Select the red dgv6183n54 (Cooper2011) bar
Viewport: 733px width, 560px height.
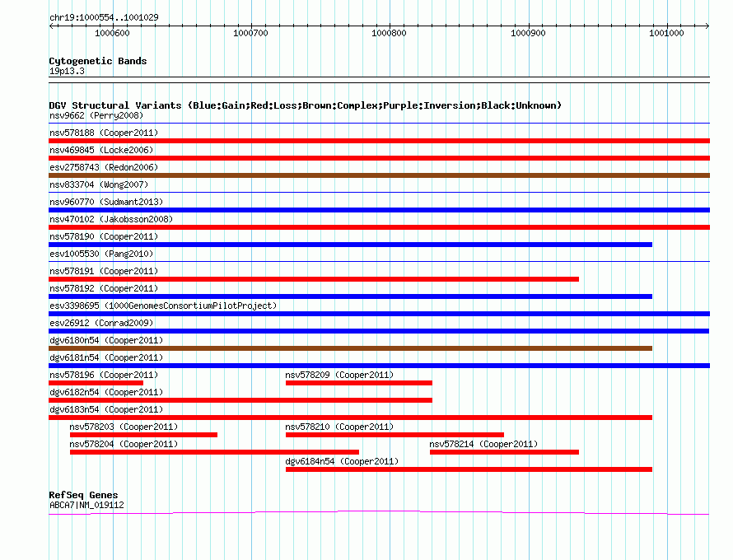350,418
